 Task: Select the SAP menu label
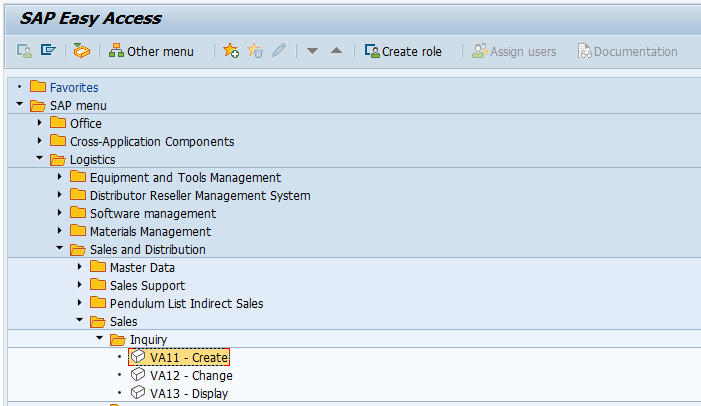pos(78,106)
